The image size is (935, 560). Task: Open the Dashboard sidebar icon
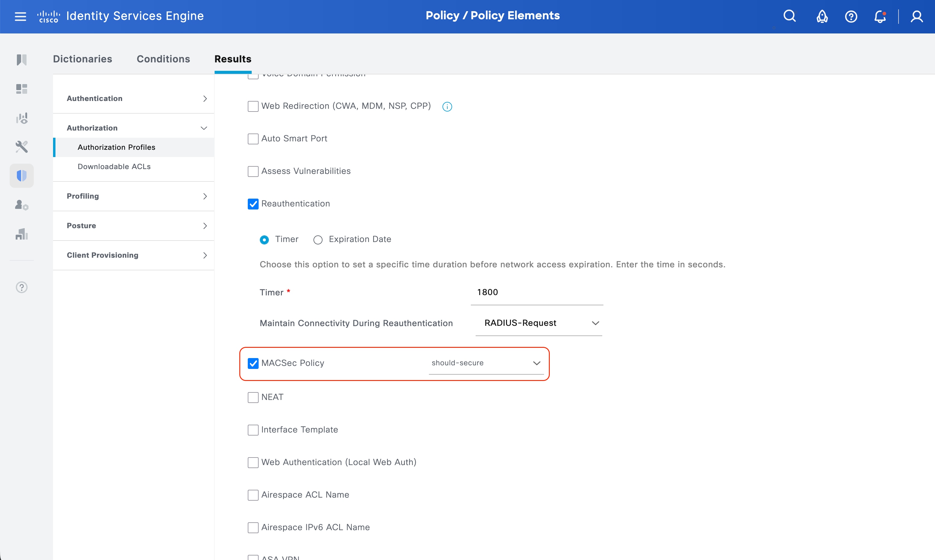pyautogui.click(x=21, y=89)
